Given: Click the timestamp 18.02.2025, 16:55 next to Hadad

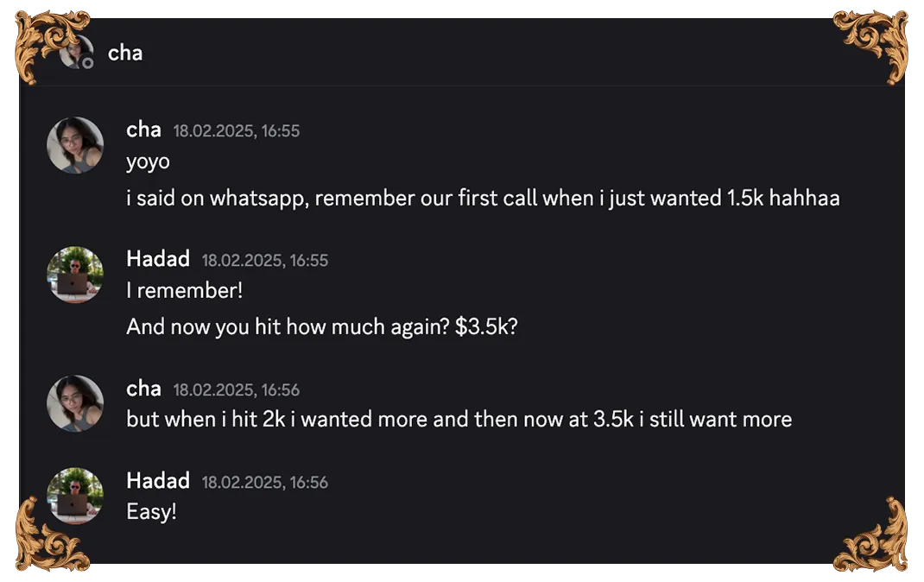Looking at the screenshot, I should click(264, 261).
